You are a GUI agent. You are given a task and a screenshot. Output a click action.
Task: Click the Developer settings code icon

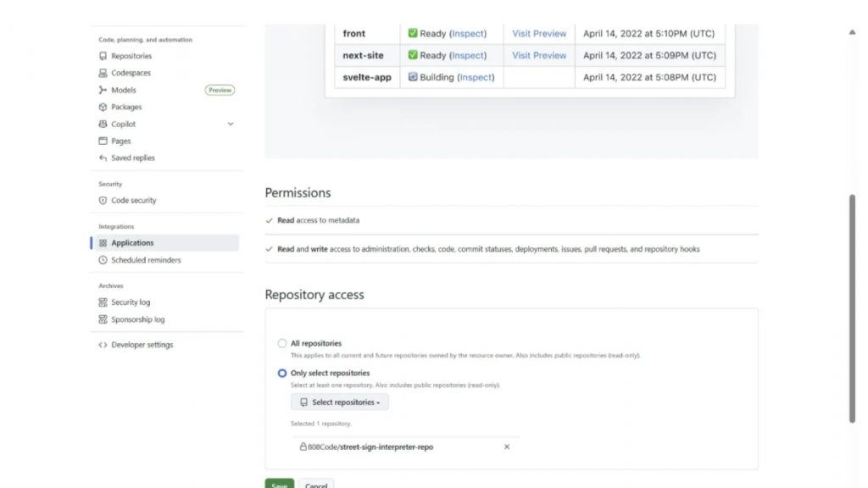(103, 345)
